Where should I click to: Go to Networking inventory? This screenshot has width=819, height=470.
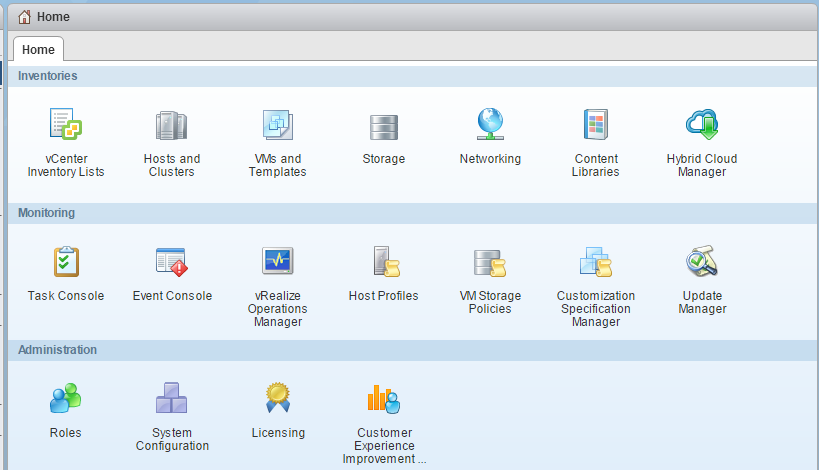(x=490, y=125)
